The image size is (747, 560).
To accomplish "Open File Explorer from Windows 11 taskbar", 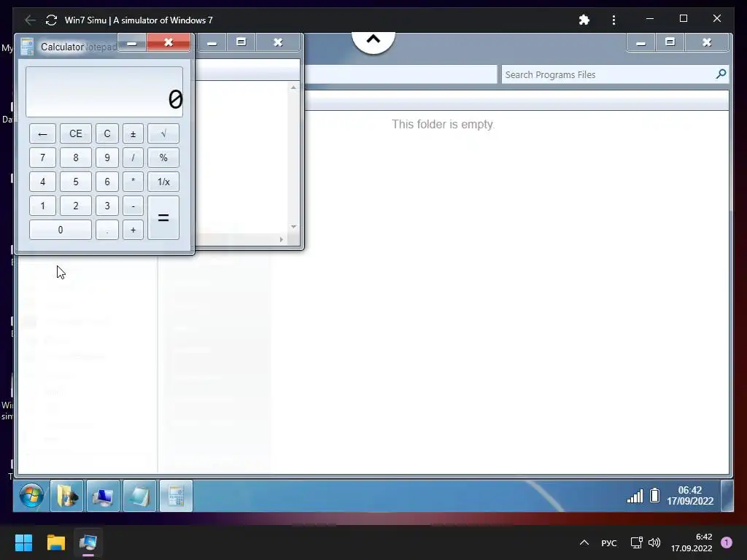I will click(55, 542).
